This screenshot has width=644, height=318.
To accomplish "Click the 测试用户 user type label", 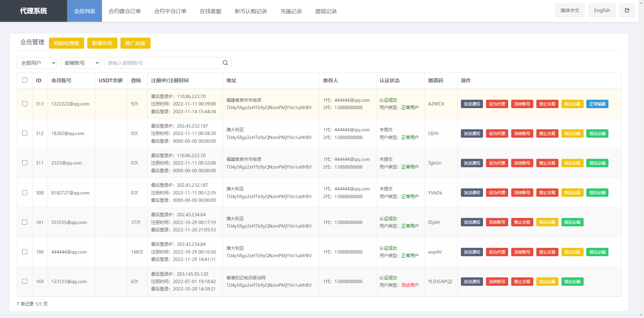I will [410, 285].
